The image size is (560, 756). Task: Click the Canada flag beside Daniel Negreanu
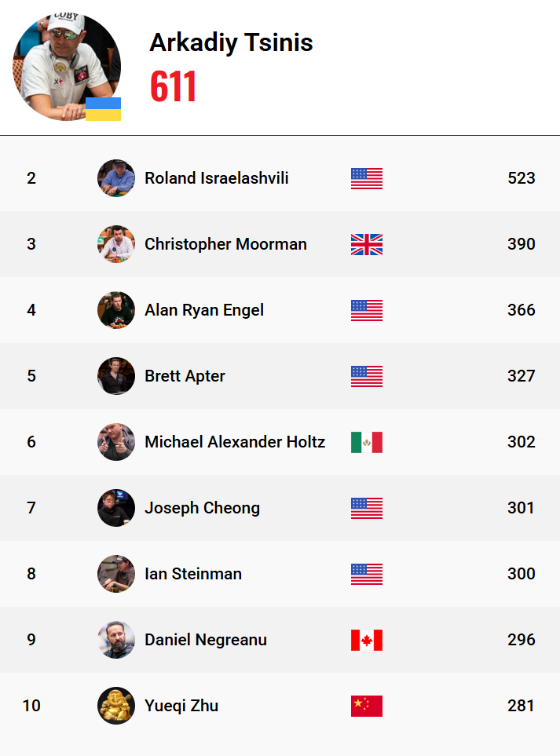tap(367, 640)
